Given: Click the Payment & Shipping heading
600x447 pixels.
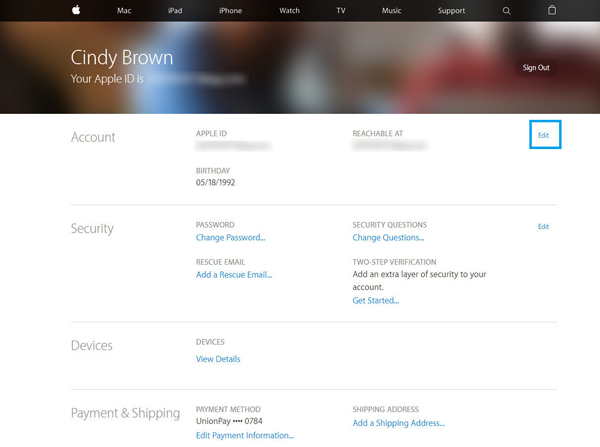Looking at the screenshot, I should point(126,413).
